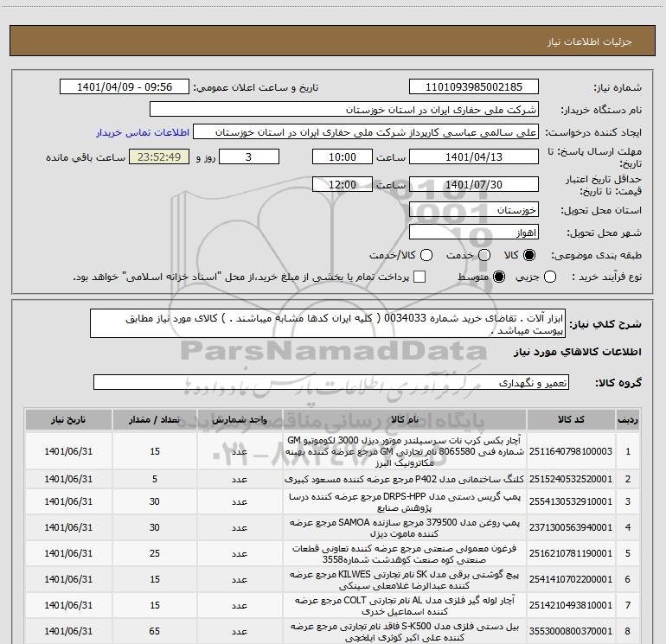Click quantity 65 in row 8
The image size is (666, 644).
click(x=155, y=631)
